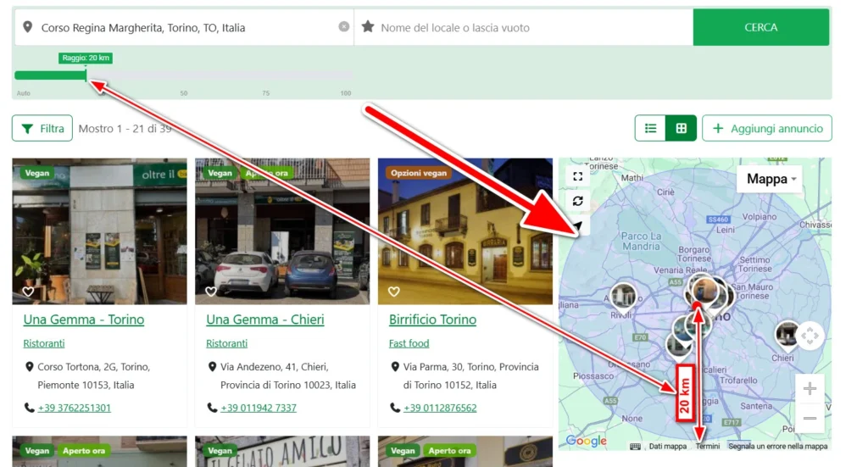
Task: Click the radius slider at 50
Action: 184,75
